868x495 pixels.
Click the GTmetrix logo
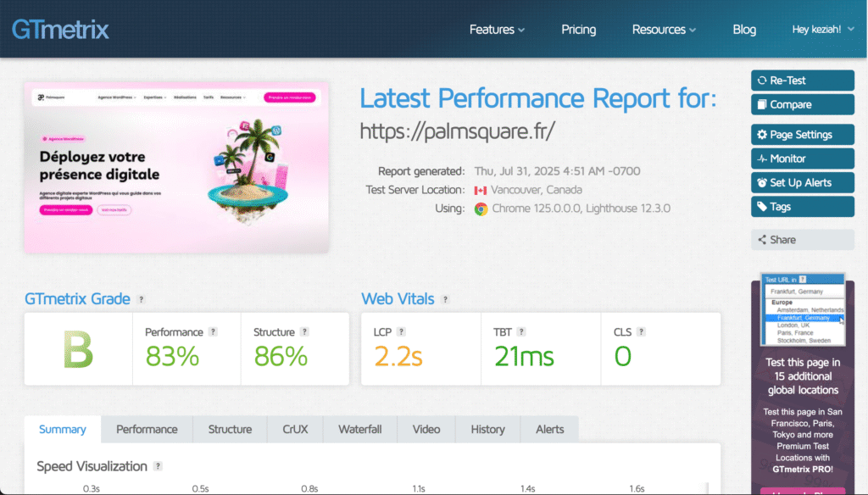coord(60,30)
